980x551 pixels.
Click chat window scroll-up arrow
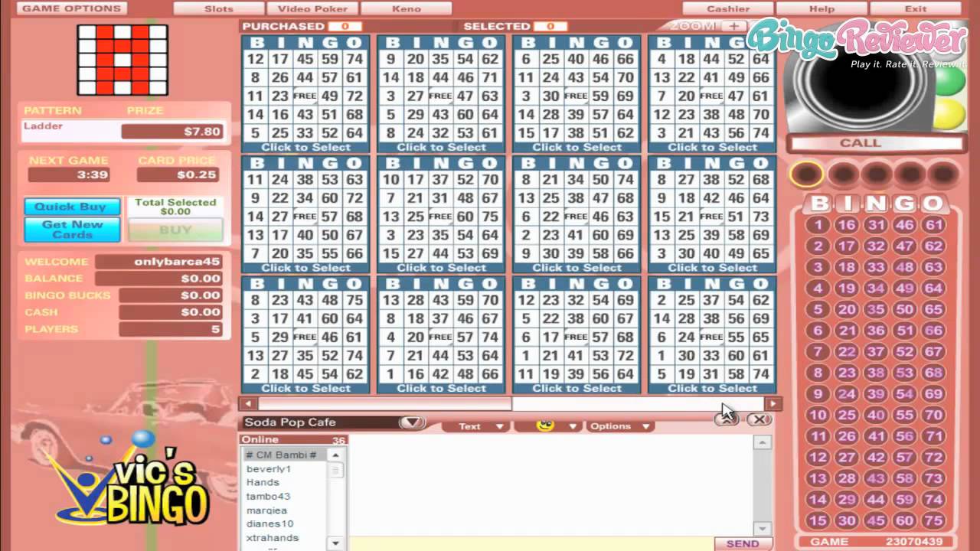(x=762, y=442)
